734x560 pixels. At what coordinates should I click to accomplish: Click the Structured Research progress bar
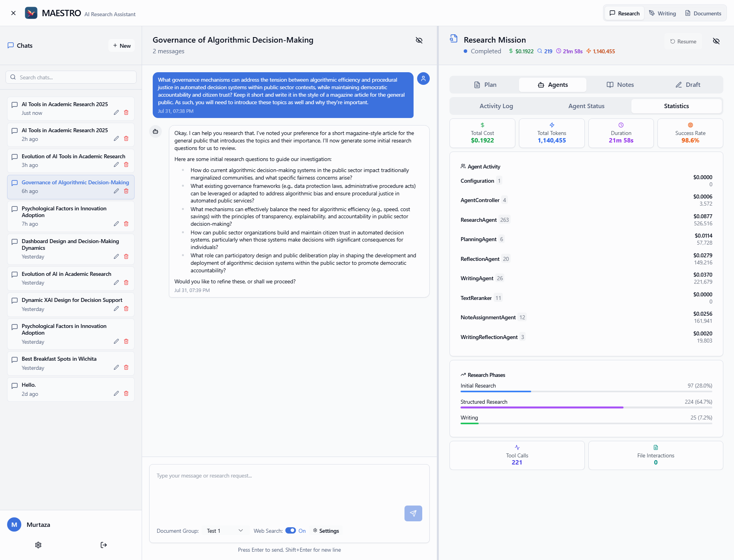[x=586, y=407]
